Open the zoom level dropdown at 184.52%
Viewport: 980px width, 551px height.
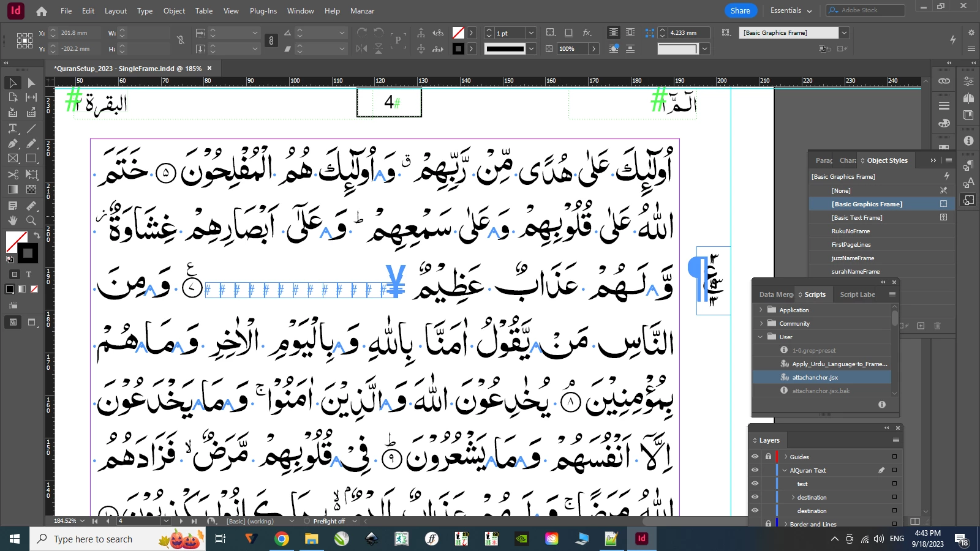coord(81,521)
